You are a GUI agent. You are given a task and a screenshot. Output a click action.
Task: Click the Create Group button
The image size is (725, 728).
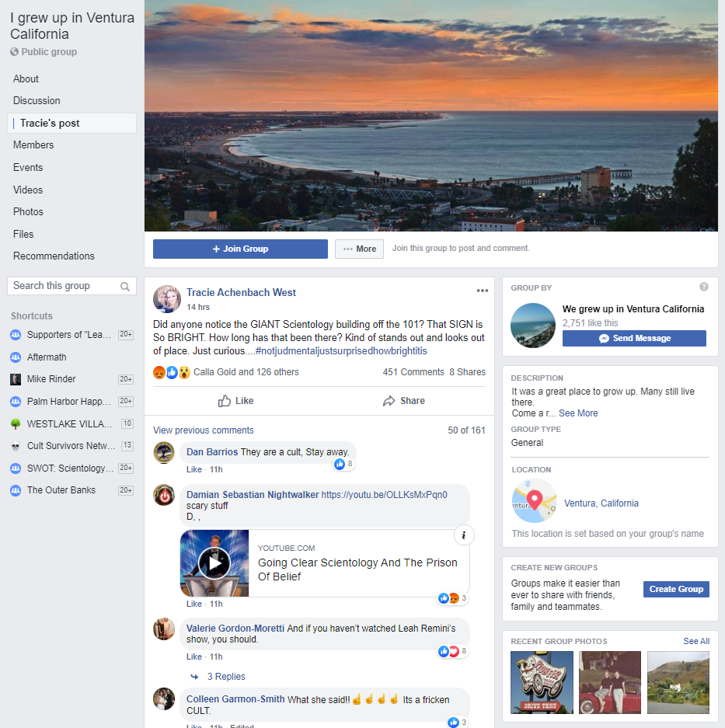(676, 589)
